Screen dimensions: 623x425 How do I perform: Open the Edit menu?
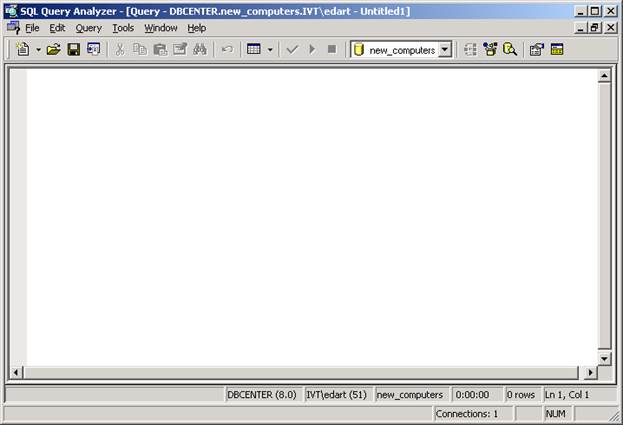[57, 28]
